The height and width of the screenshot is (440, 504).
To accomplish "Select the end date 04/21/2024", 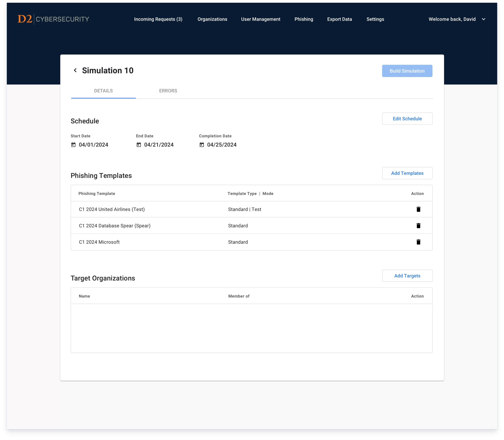I will point(159,145).
